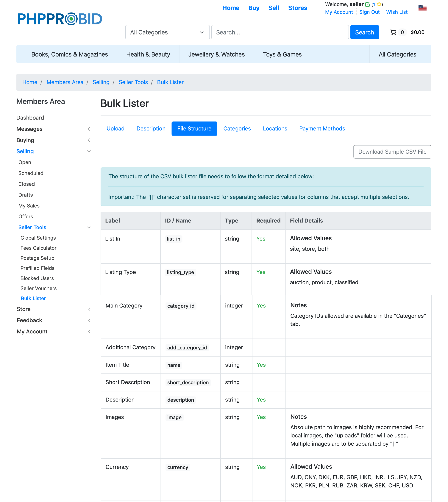Viewport: 448px width, 502px height.
Task: Open Fees Calculator in sidebar
Action: [38, 248]
